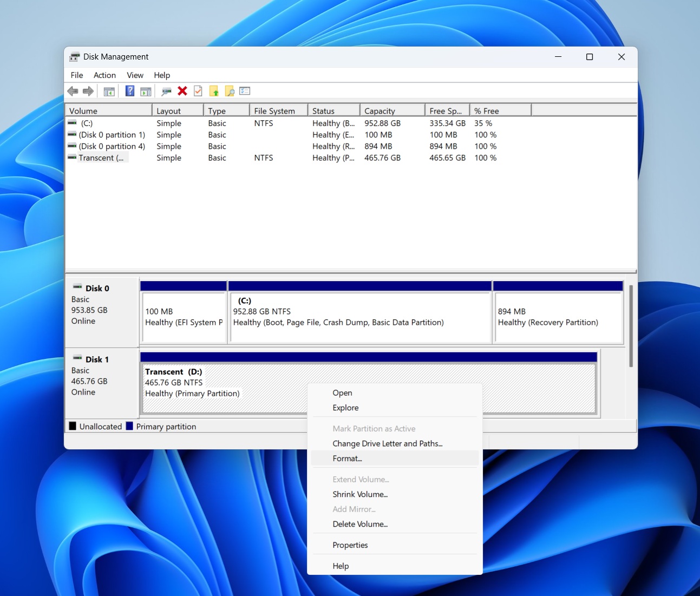Viewport: 700px width, 596px height.
Task: Click the blue Help question mark icon
Action: pos(130,91)
